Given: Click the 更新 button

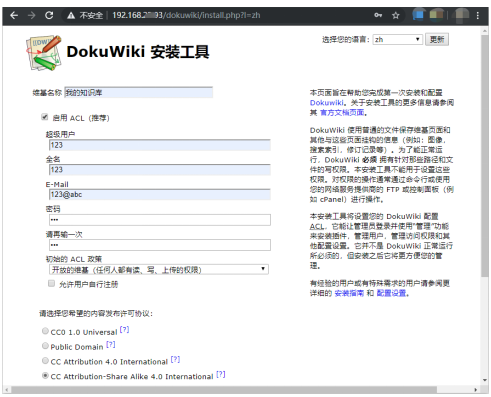Looking at the screenshot, I should pos(437,40).
